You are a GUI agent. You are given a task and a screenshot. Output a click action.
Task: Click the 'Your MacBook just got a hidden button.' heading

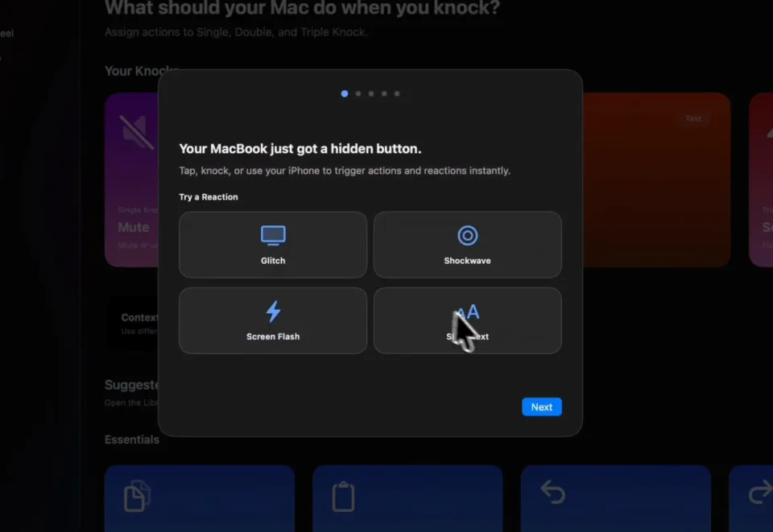coord(300,149)
